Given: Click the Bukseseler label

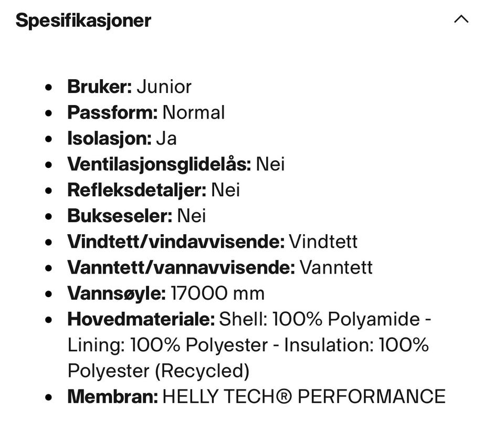Looking at the screenshot, I should point(120,215).
